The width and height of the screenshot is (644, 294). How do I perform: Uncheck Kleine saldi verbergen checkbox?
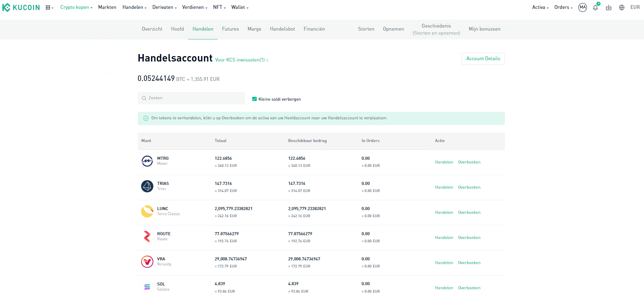tap(254, 99)
